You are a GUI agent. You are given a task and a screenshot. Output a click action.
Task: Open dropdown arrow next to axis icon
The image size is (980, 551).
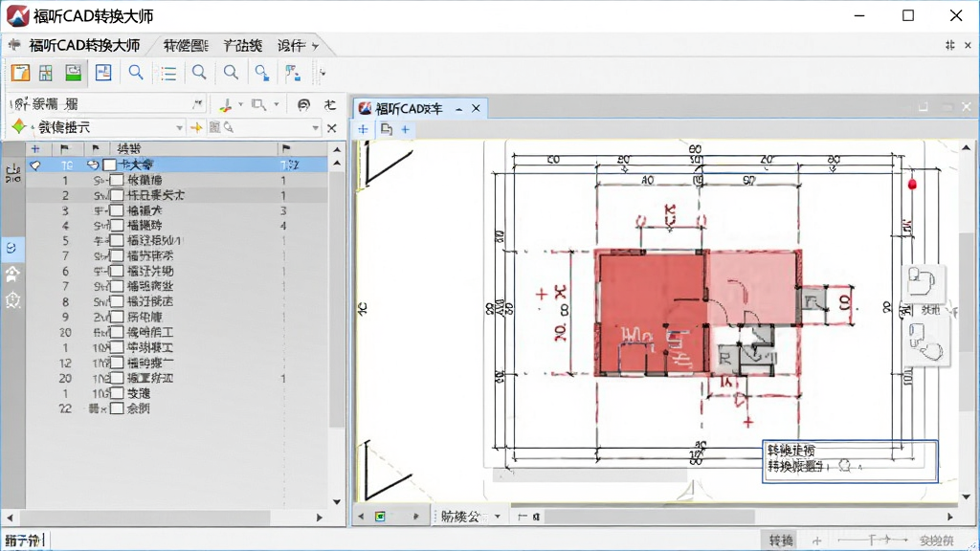tap(240, 105)
